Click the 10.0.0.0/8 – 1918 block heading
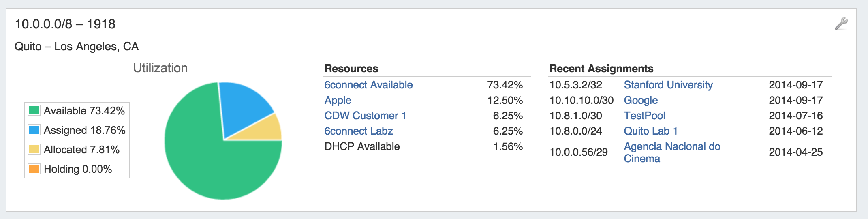868x219 pixels. click(x=65, y=24)
